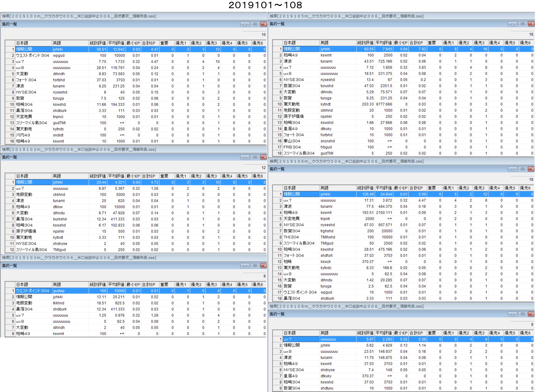Click the count field showing 16
Viewport: 535px width, 392px height.
click(x=255, y=35)
